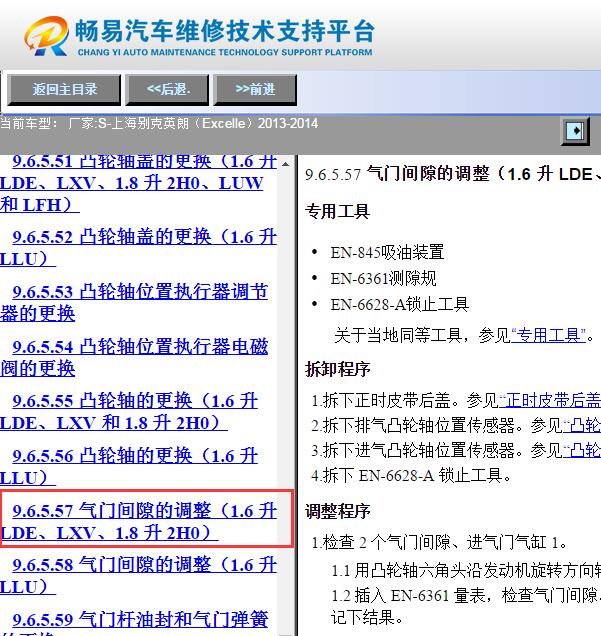The width and height of the screenshot is (601, 636).
Task: Toggle the side panel arrow icon button
Action: click(575, 131)
